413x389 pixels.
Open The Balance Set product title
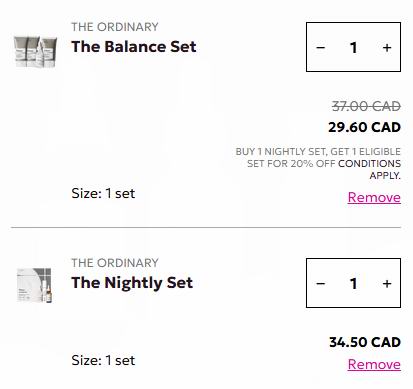tap(134, 47)
